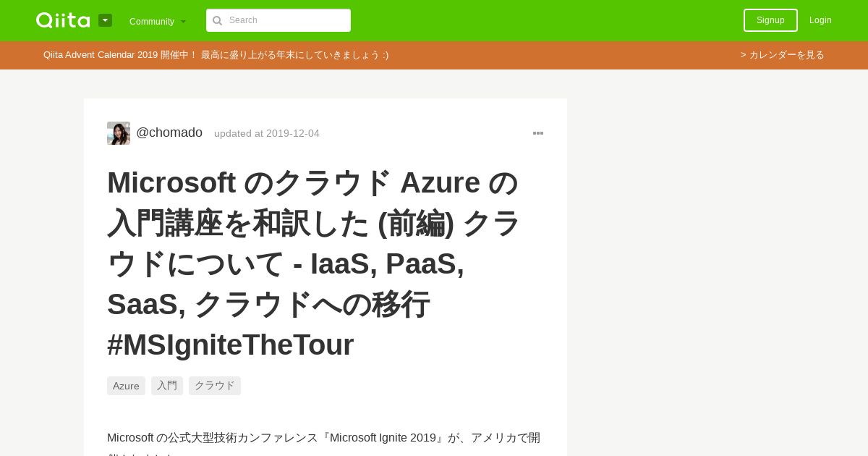Click the article title heading
Image resolution: width=868 pixels, height=456 pixels.
315,263
